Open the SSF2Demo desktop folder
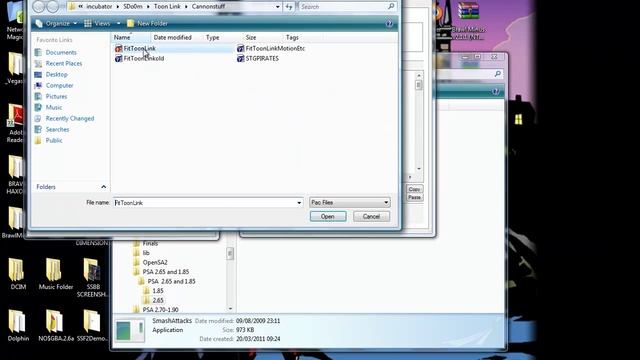This screenshot has height=360, width=640. pyautogui.click(x=92, y=325)
